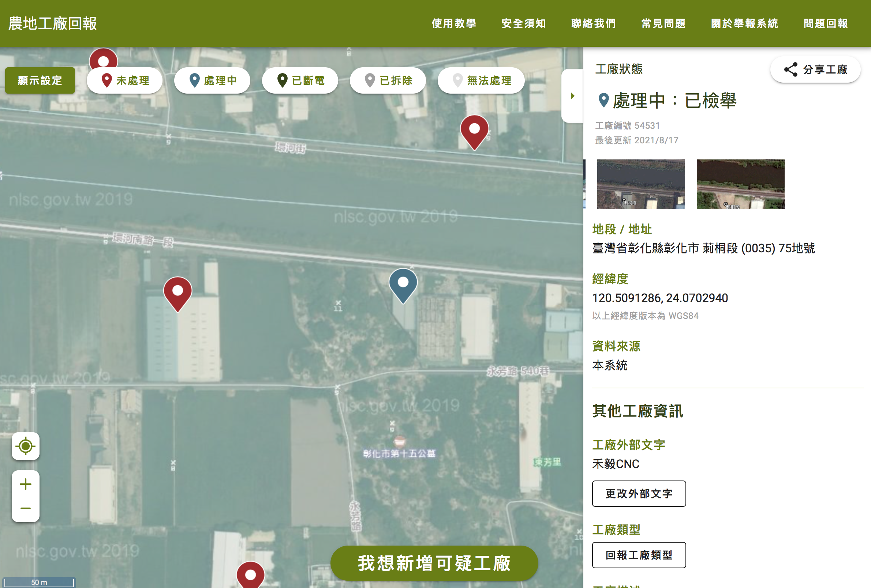Toggle 無法處理 status filter
Screen dimensions: 871x588
pyautogui.click(x=481, y=80)
